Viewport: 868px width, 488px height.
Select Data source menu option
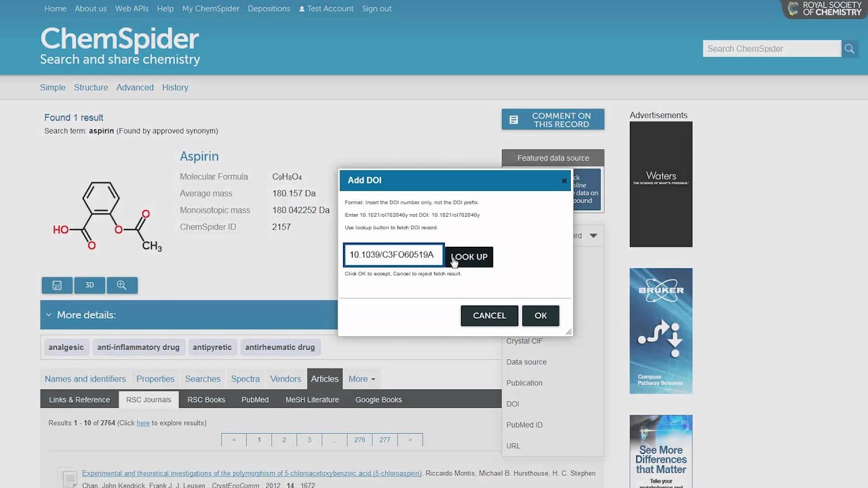coord(526,362)
